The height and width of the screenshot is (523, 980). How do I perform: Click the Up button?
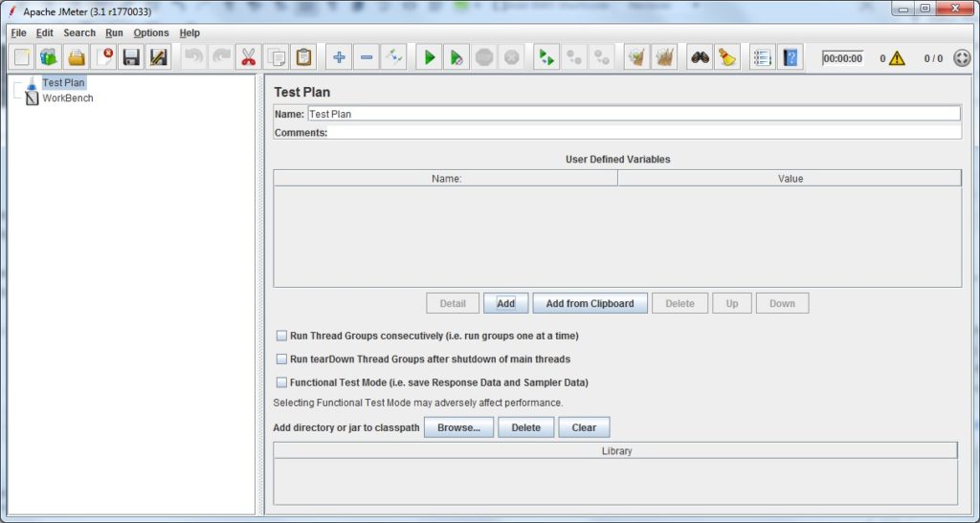[732, 303]
